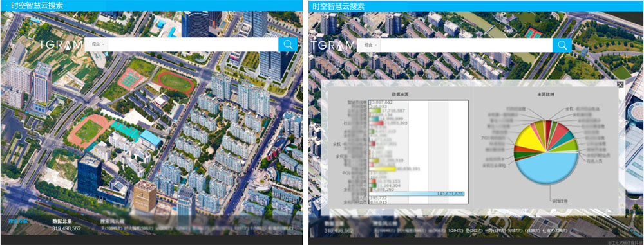Screen dimensions: 644x245
Task: Click the longest light-blue bar in 数据来源 chart
Action: [417, 194]
